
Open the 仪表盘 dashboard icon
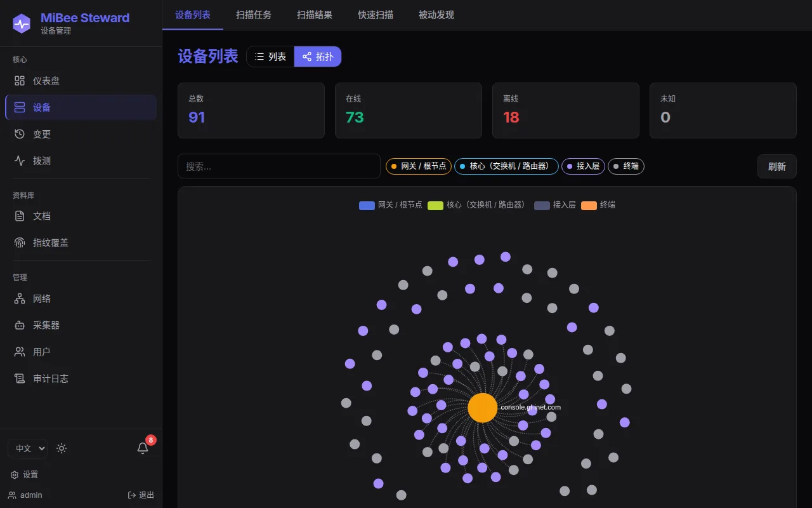click(x=20, y=81)
